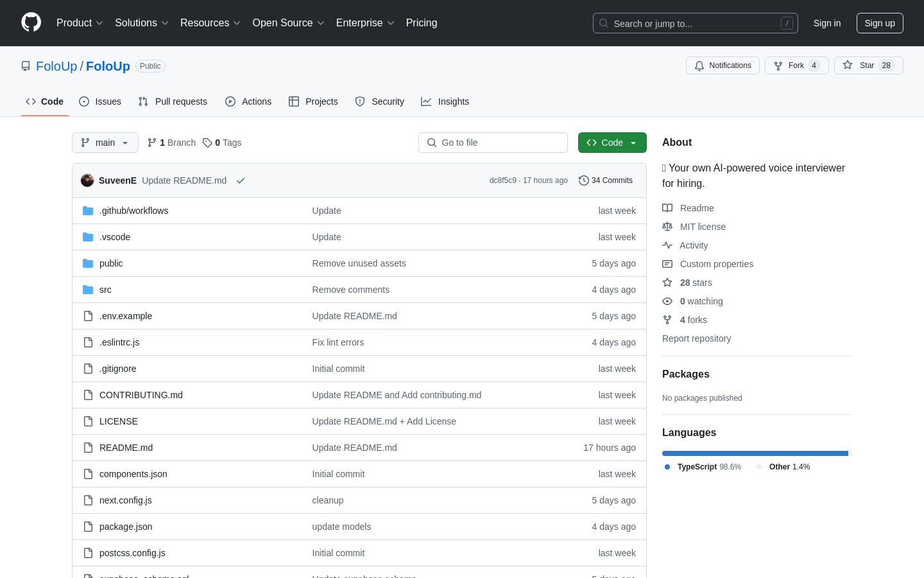Viewport: 924px width, 578px height.
Task: Click the TypeScript 98.6% blue dot legend
Action: 667,467
